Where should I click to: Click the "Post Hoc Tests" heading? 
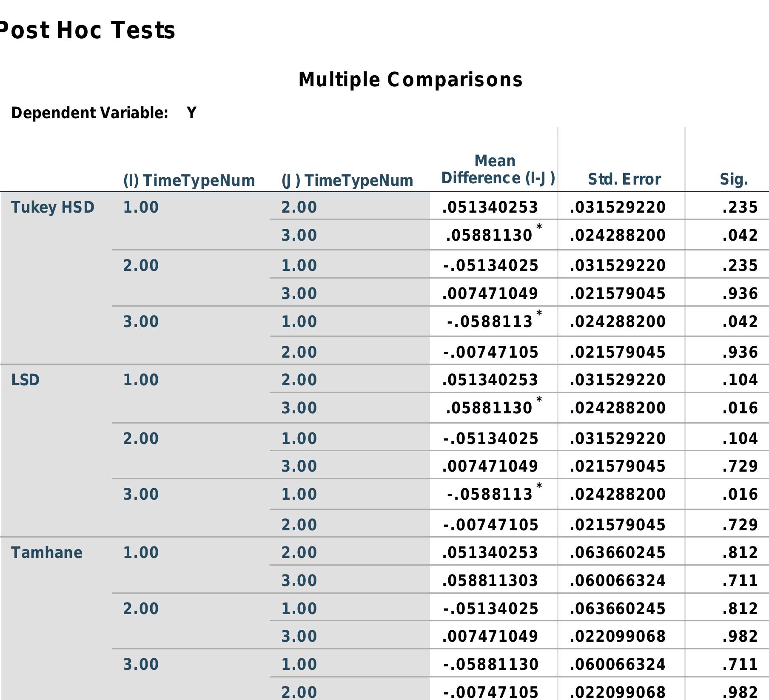pos(86,31)
